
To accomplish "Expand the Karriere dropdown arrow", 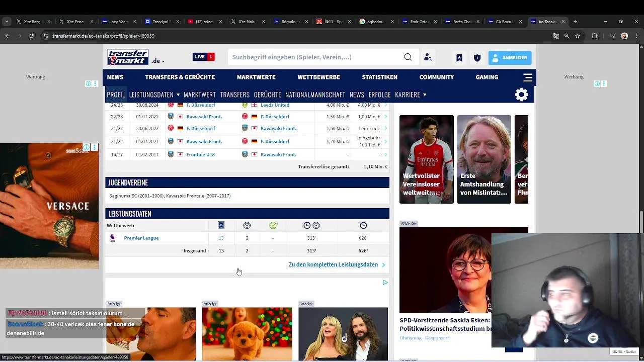I will 425,95.
